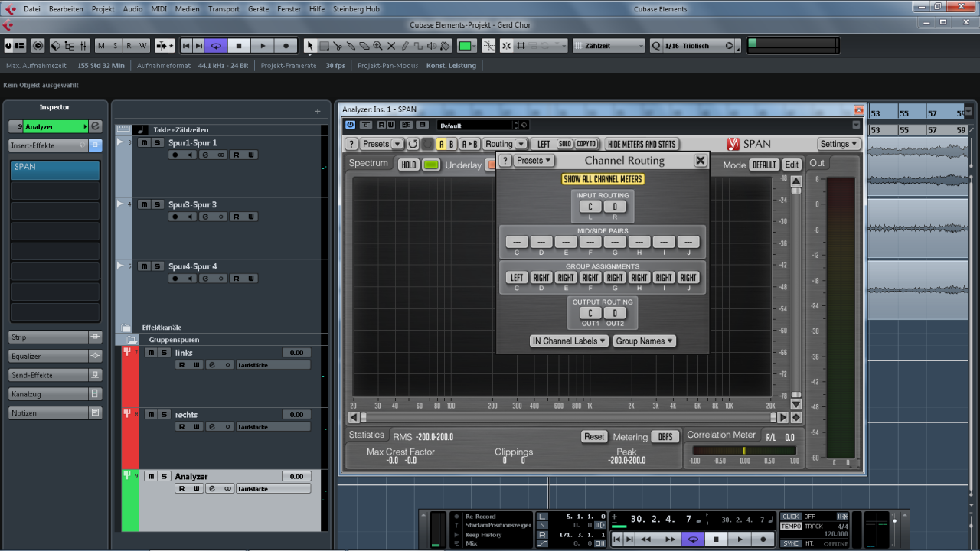980x551 pixels.
Task: Open the Zählzeit snap type dropdown
Action: point(609,46)
